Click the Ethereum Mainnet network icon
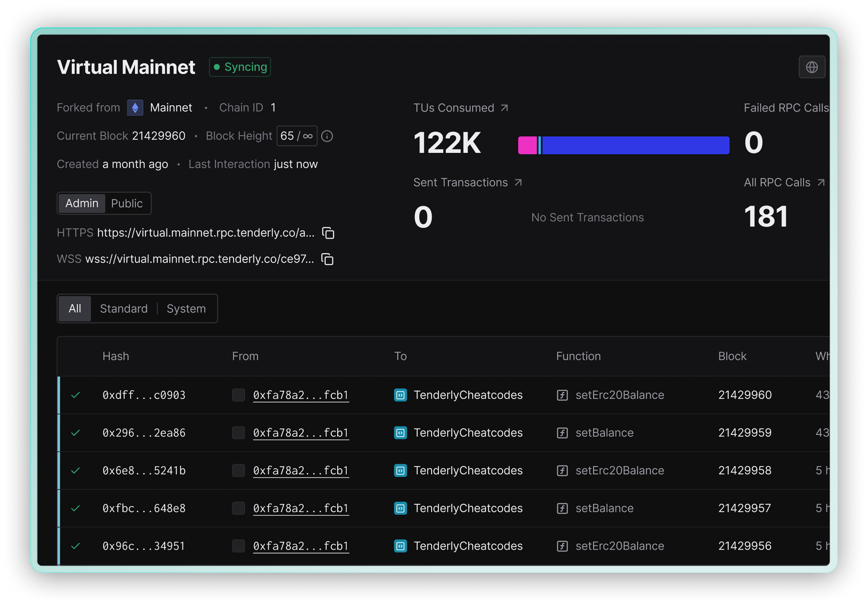This screenshot has width=868, height=606. 135,108
